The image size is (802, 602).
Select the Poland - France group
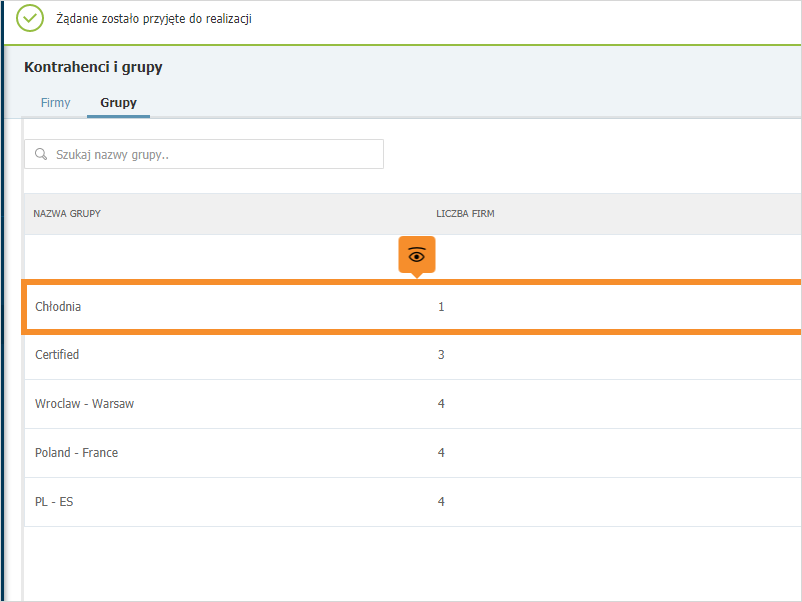[x=413, y=453]
